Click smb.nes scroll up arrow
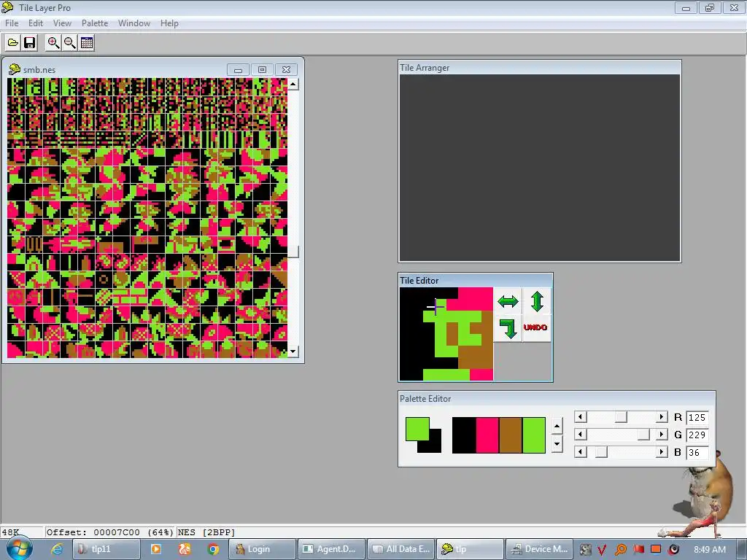 (x=293, y=85)
